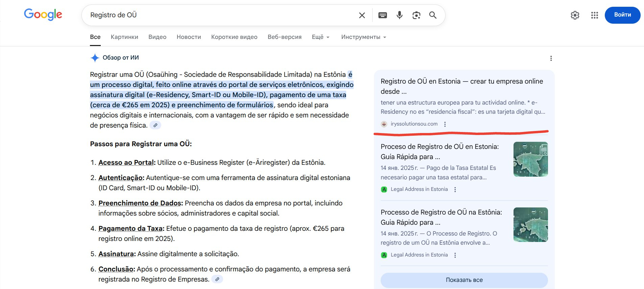Click the iryssolutionsou.com source label
Viewport: 644px width, 289px height.
point(414,124)
